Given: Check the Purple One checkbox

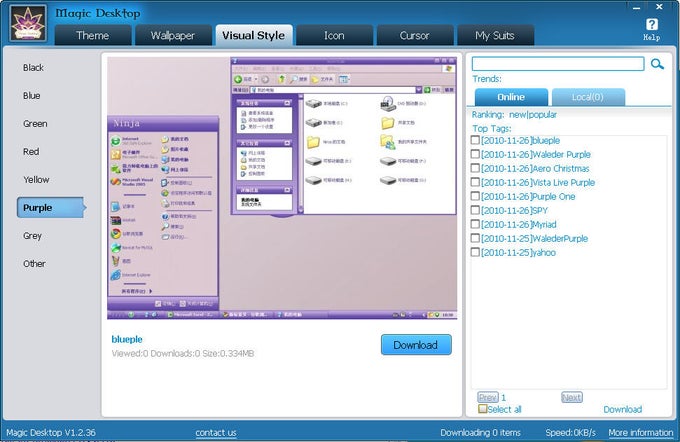Looking at the screenshot, I should point(475,196).
